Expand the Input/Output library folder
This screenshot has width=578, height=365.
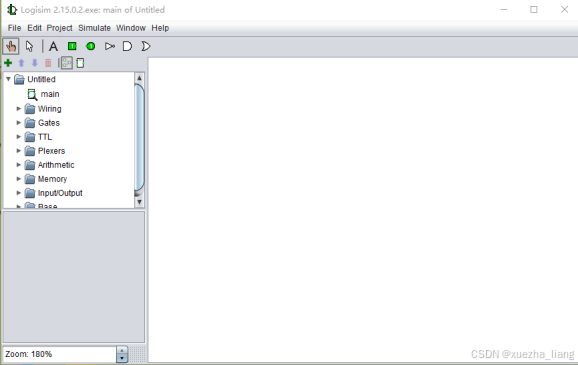(x=18, y=193)
